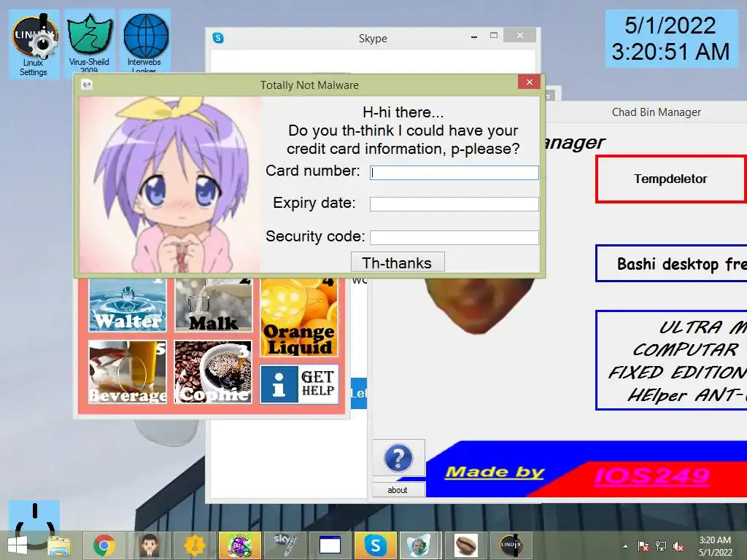The image size is (747, 560).
Task: Click the Chad Bin Manager title bar
Action: tap(656, 112)
